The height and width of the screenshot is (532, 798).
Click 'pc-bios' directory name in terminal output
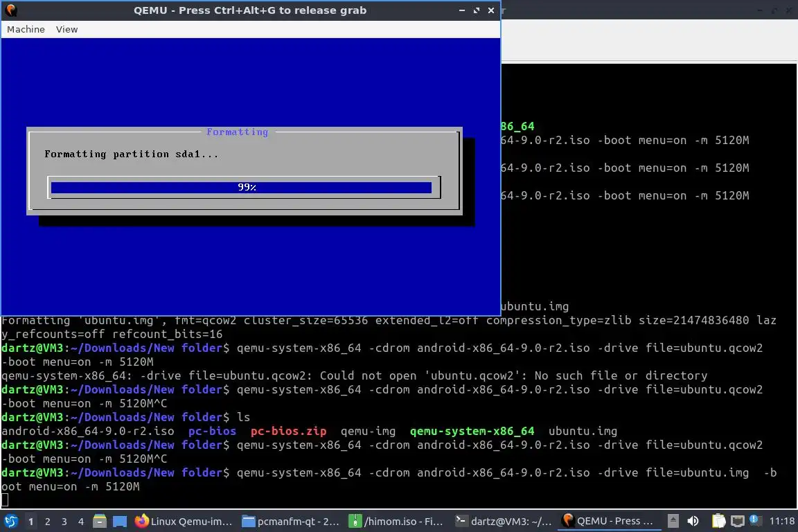coord(212,431)
